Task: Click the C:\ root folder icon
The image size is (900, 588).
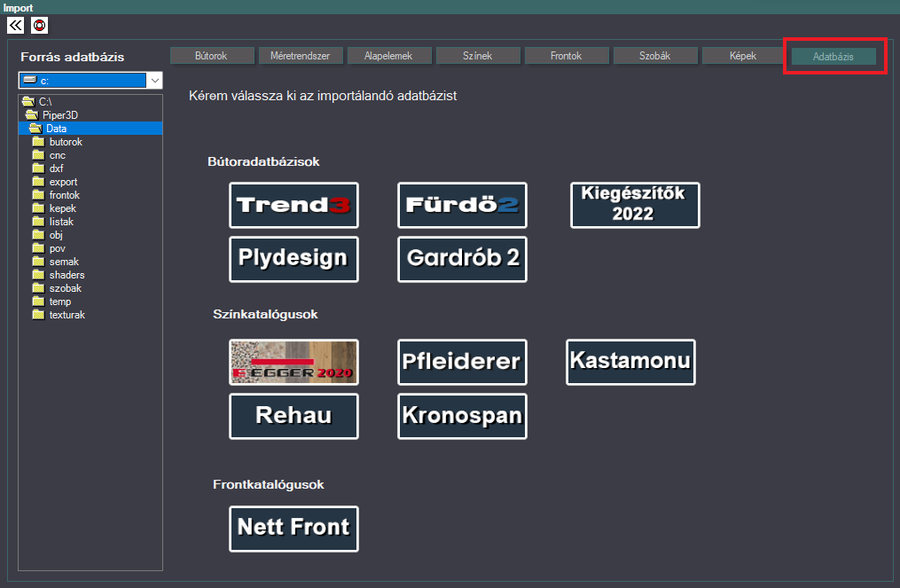Action: click(28, 102)
